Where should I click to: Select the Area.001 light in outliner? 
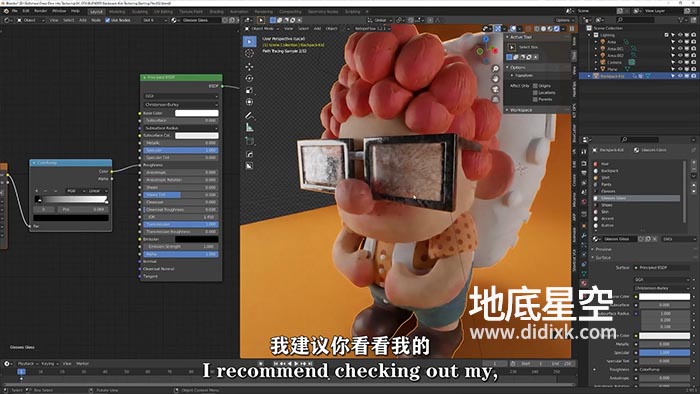tap(615, 49)
